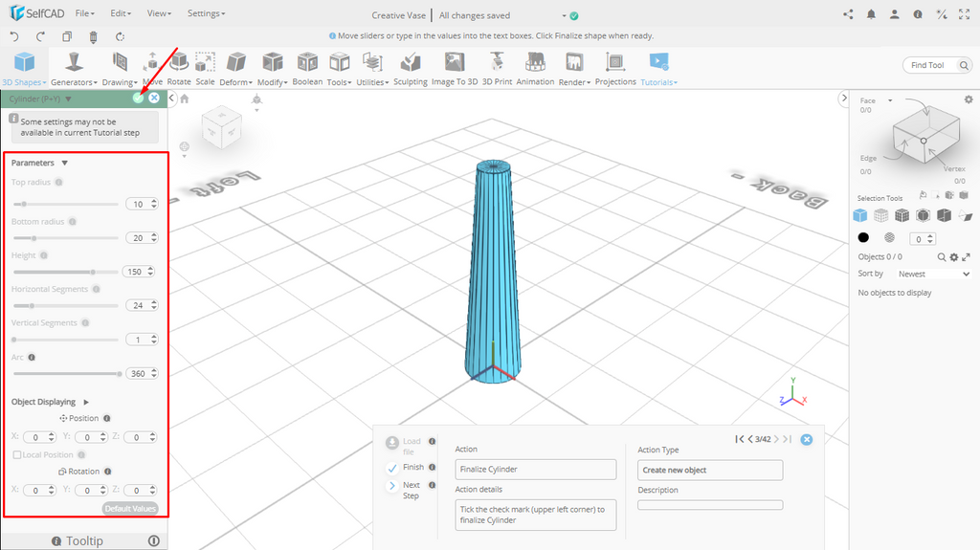Adjust the Height slider

pos(66,272)
